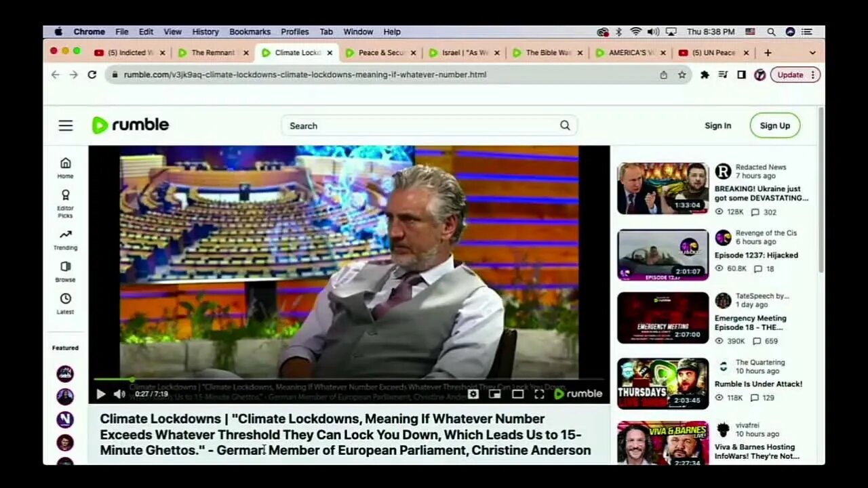Open the Rumble hamburger menu
This screenshot has height=488, width=868.
pyautogui.click(x=65, y=125)
